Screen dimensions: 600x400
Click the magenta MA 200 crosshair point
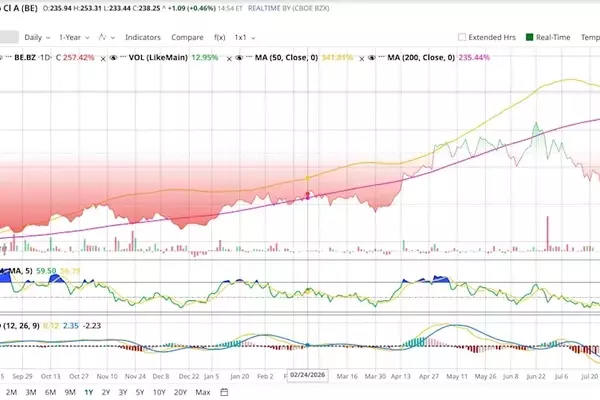click(x=307, y=196)
